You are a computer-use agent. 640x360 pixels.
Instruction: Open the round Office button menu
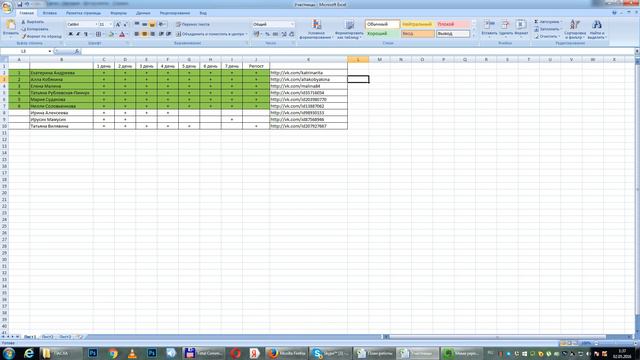point(7,7)
